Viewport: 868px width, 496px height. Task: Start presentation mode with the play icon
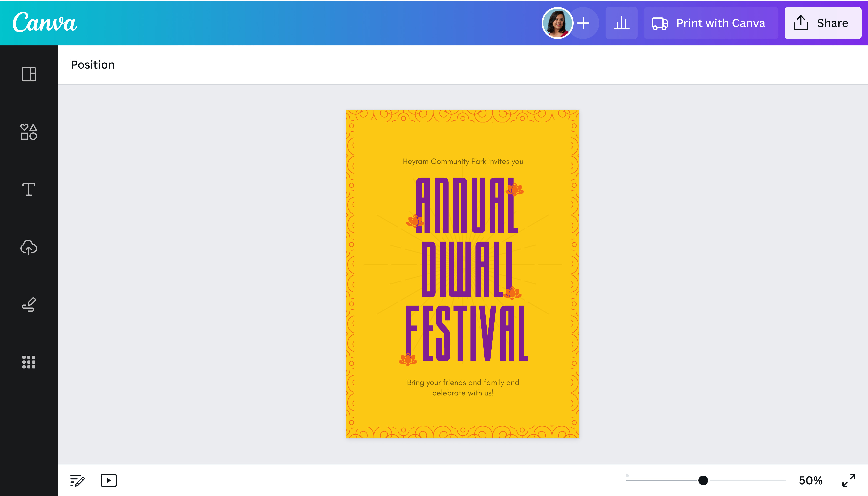tap(109, 481)
